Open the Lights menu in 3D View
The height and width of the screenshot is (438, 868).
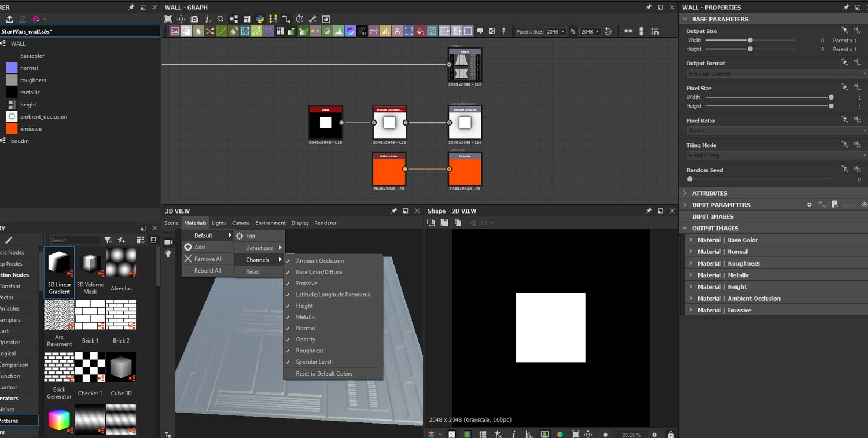tap(219, 223)
